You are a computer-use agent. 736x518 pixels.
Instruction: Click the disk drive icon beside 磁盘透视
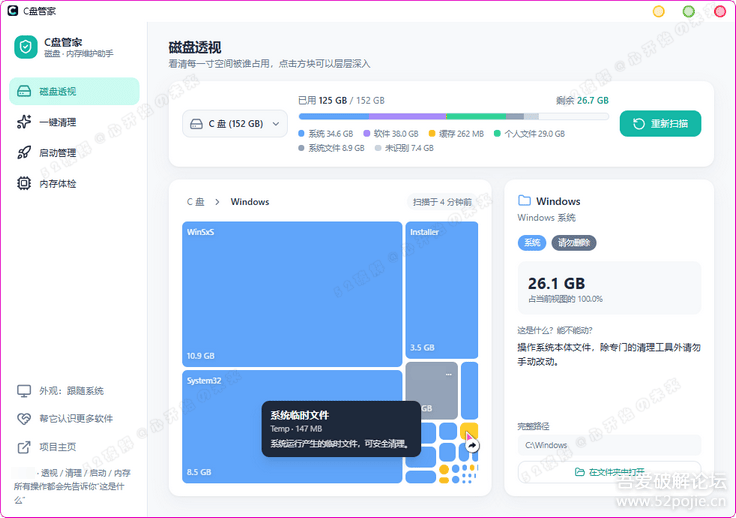[x=24, y=91]
